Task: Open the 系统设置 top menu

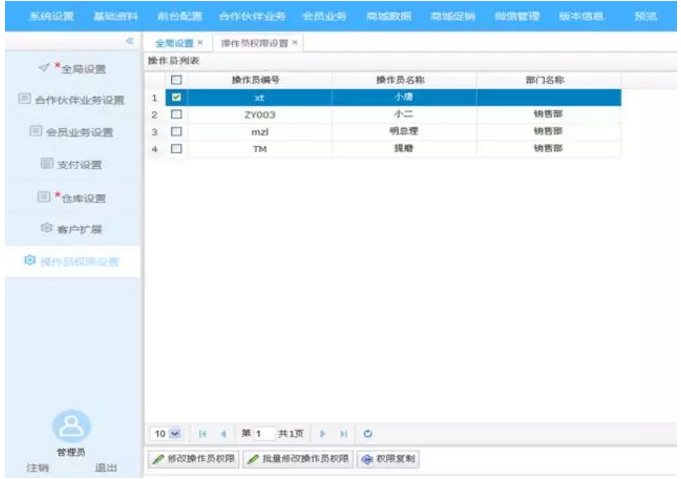Action: coord(52,17)
